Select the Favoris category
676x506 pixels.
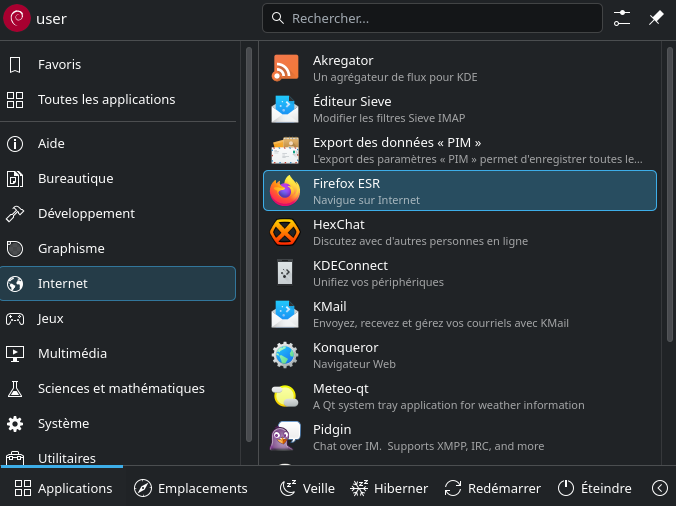(x=118, y=65)
